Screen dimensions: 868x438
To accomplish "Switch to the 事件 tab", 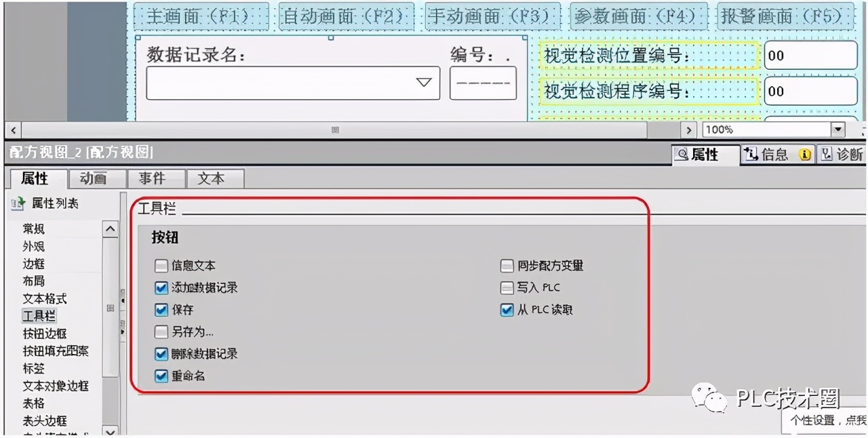I will click(x=152, y=178).
